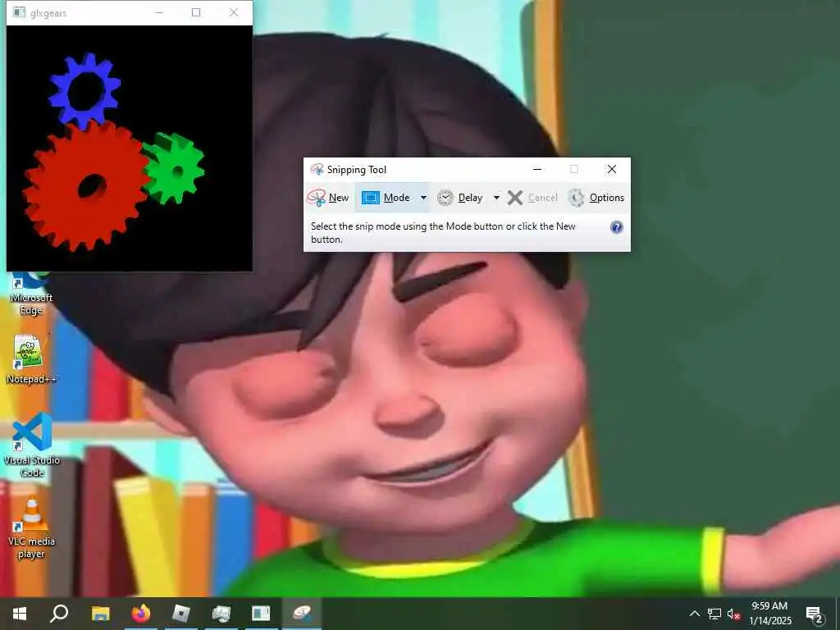Open taskbar Search magnifier
The height and width of the screenshot is (630, 840).
pyautogui.click(x=59, y=614)
